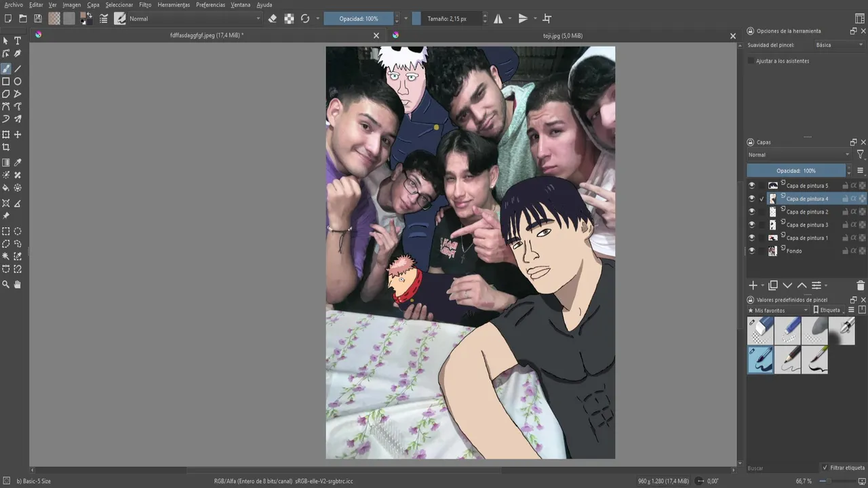The height and width of the screenshot is (488, 868).
Task: Select the Fill bucket tool
Action: click(6, 188)
